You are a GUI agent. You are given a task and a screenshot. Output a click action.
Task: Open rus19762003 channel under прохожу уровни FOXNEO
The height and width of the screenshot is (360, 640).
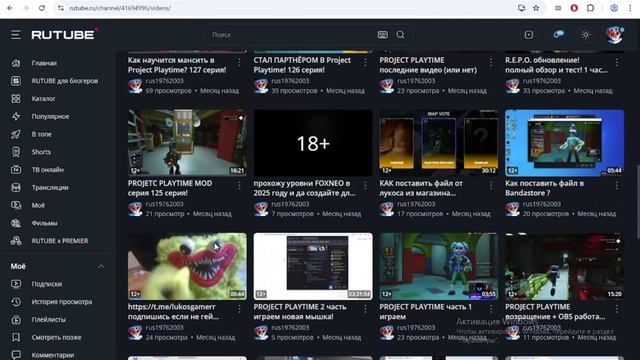(x=290, y=204)
